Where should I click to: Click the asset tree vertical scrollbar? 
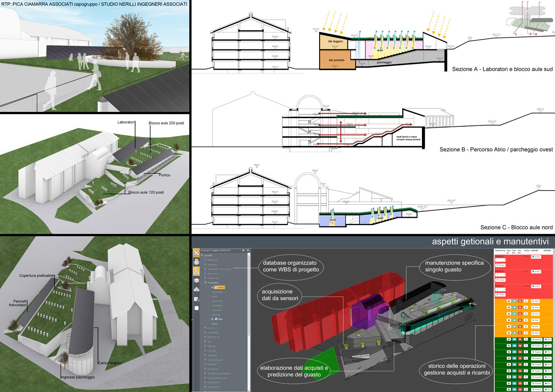[249, 322]
